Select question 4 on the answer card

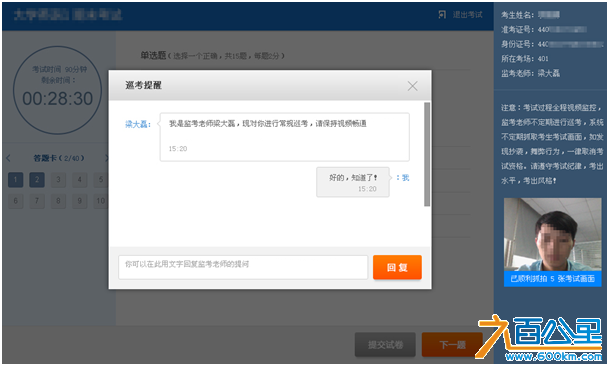click(80, 180)
